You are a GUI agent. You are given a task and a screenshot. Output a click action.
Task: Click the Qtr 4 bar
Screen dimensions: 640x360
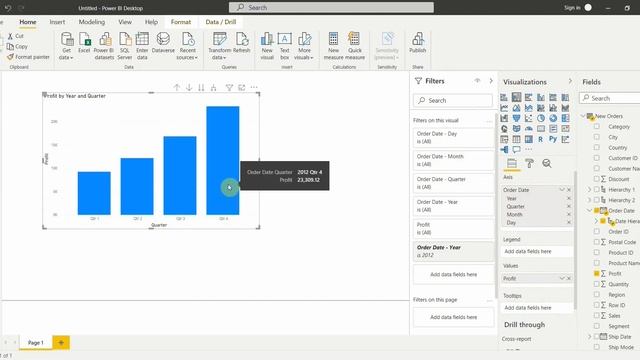coord(223,160)
